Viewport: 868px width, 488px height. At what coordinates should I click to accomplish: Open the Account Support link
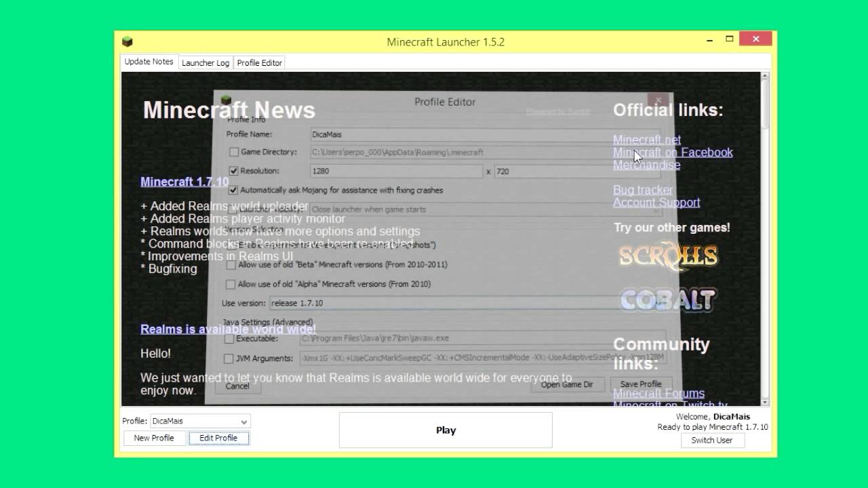(656, 202)
